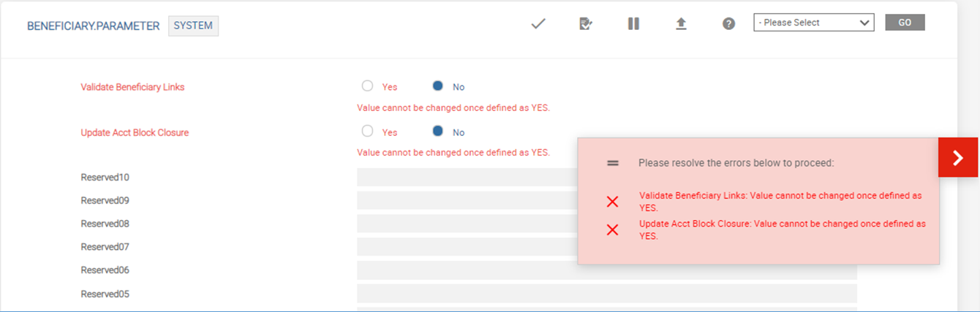The image size is (980, 312).
Task: Open the Please Select dropdown
Action: click(x=814, y=23)
